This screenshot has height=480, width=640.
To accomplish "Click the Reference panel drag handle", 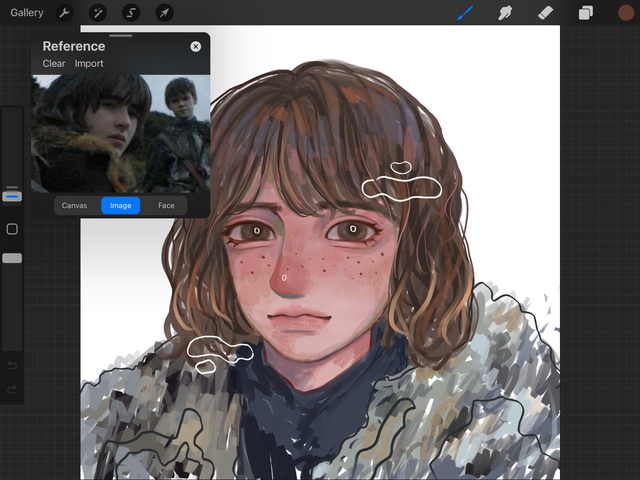I will 121,36.
